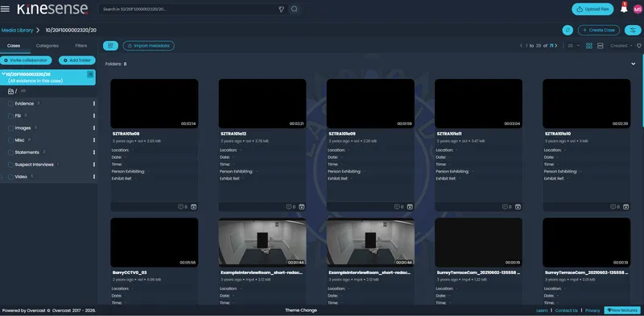
Task: Click the Kinesense logo
Action: pos(52,9)
